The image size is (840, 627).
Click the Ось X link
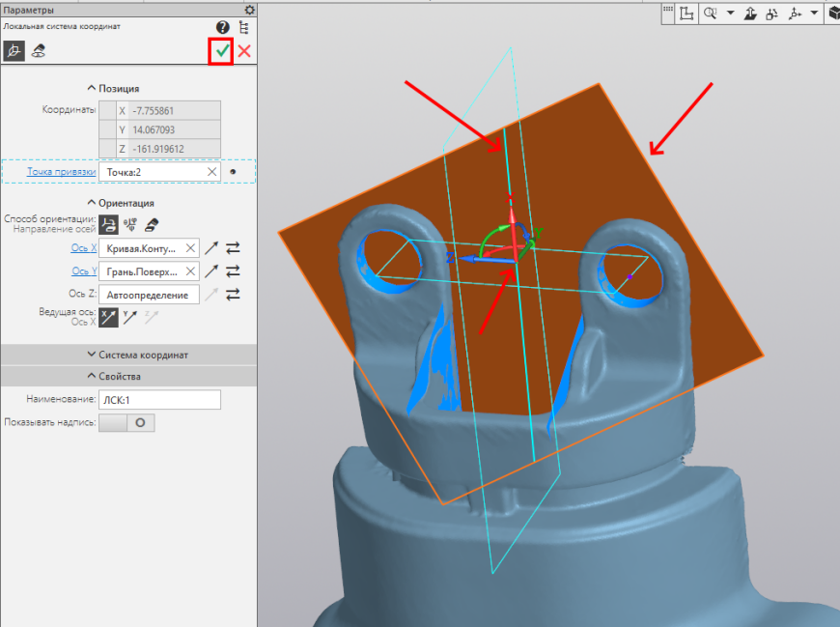(x=84, y=248)
